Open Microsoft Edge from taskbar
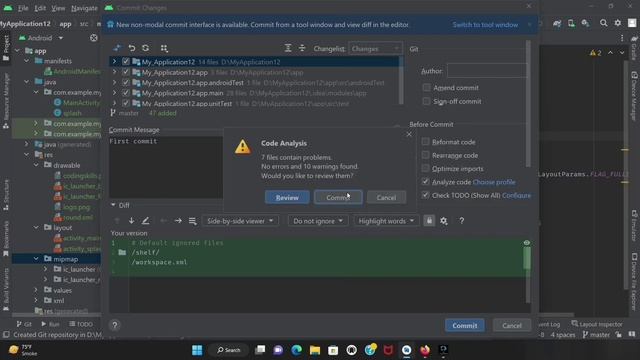640x360 pixels. pyautogui.click(x=297, y=350)
